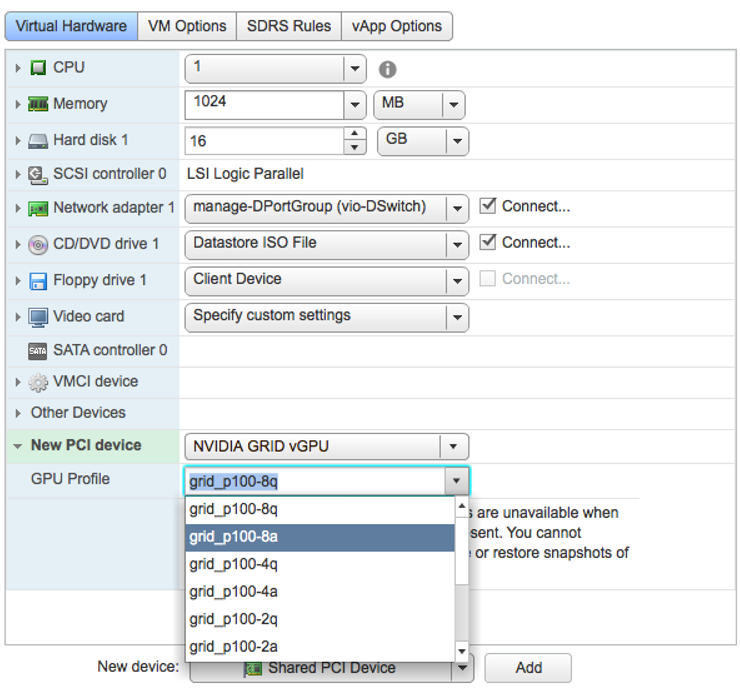Click the hard disk size field
740x689 pixels.
coord(264,141)
